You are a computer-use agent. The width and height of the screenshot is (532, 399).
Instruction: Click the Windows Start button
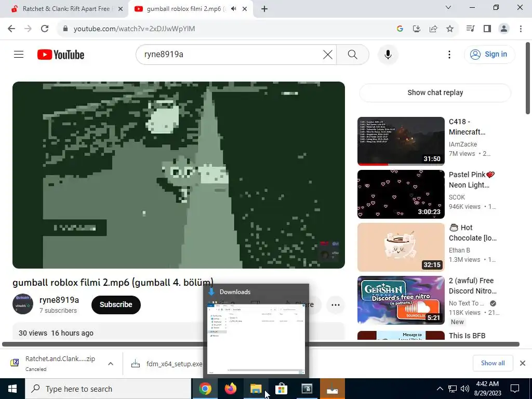(x=12, y=389)
